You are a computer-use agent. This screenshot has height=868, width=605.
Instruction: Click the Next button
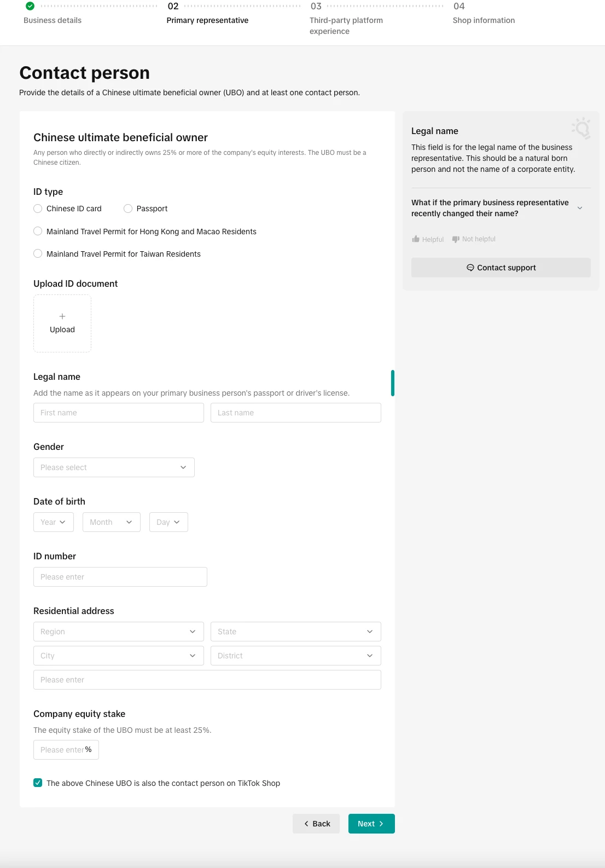click(x=371, y=824)
